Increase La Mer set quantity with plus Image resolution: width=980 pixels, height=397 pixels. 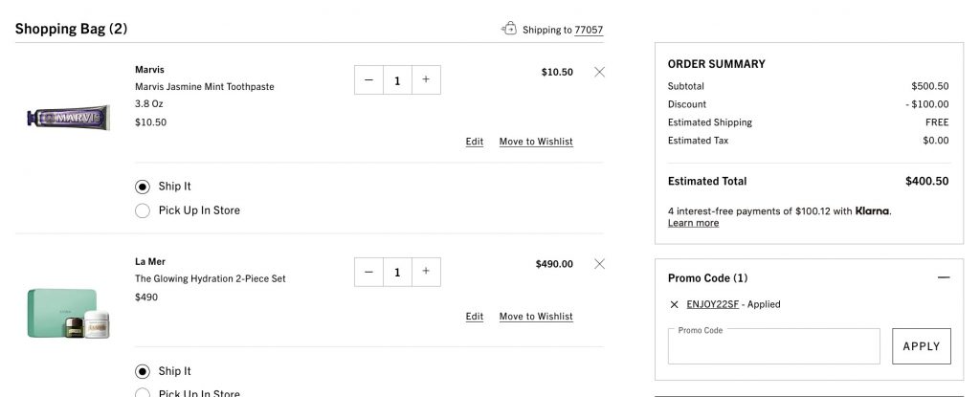(426, 272)
